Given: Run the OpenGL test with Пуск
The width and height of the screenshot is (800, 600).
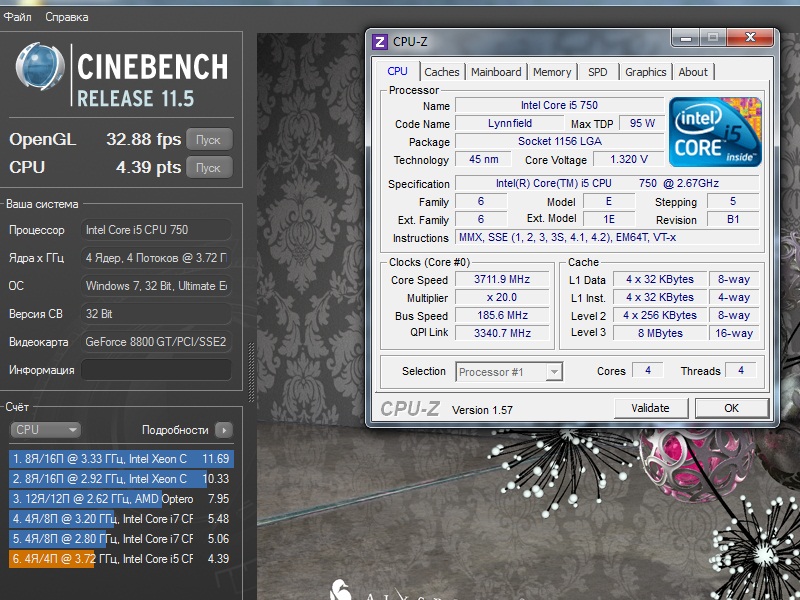Looking at the screenshot, I should (209, 140).
